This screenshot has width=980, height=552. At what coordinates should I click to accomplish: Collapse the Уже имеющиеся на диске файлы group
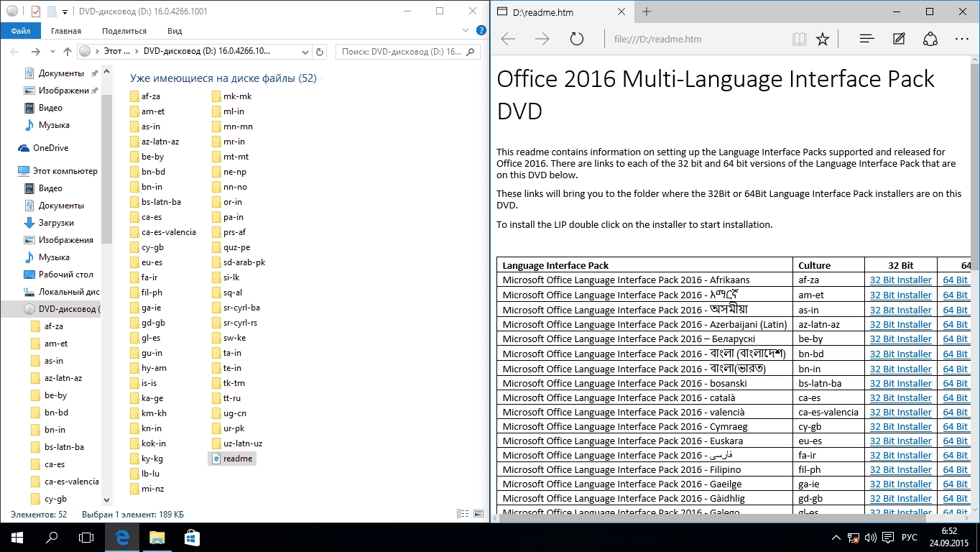coord(223,78)
